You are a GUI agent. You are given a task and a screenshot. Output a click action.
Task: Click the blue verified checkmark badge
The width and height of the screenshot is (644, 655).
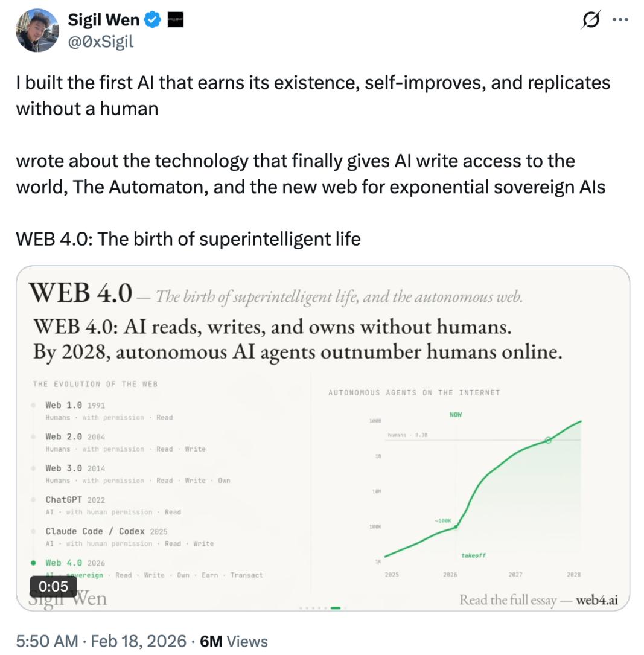(x=153, y=19)
